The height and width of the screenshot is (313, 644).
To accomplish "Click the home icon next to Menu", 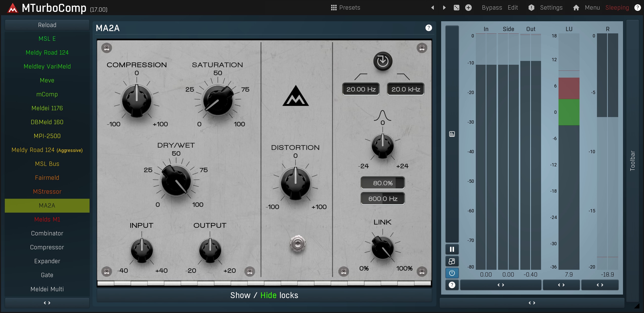I will pyautogui.click(x=576, y=8).
